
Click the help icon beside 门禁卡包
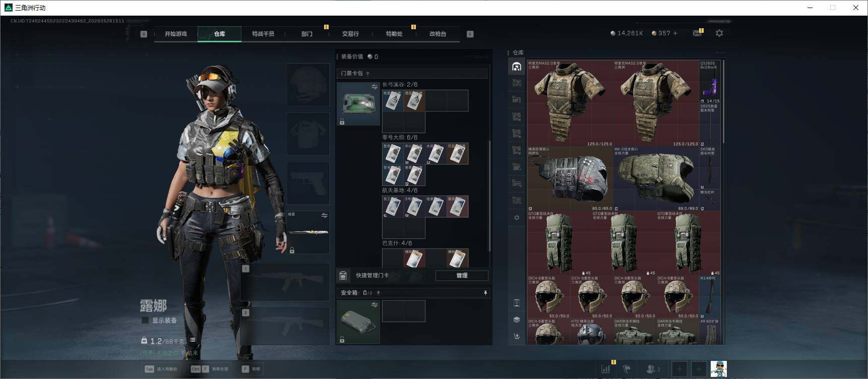(367, 74)
